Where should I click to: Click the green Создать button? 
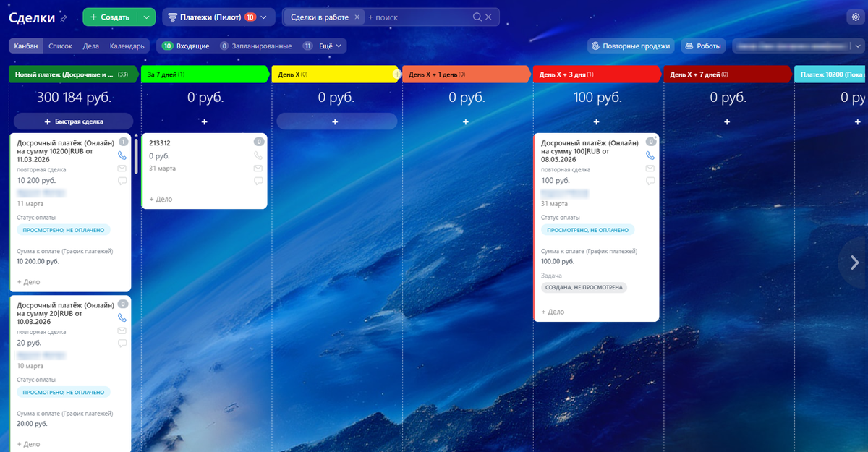(110, 17)
